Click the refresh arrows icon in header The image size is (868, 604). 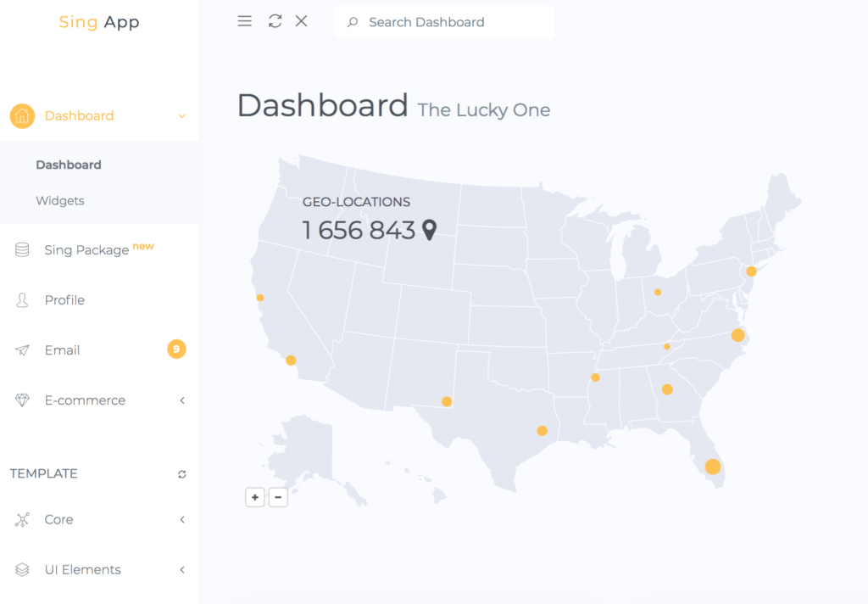click(275, 21)
